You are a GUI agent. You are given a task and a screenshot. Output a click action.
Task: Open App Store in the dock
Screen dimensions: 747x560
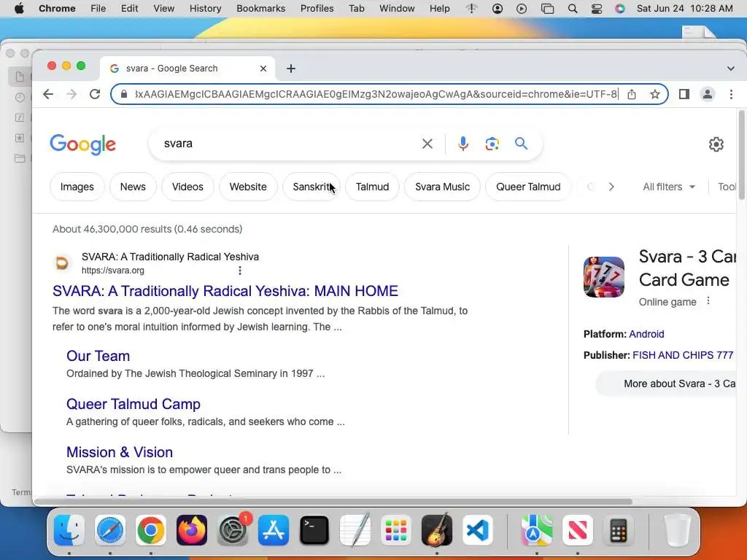pos(274,530)
